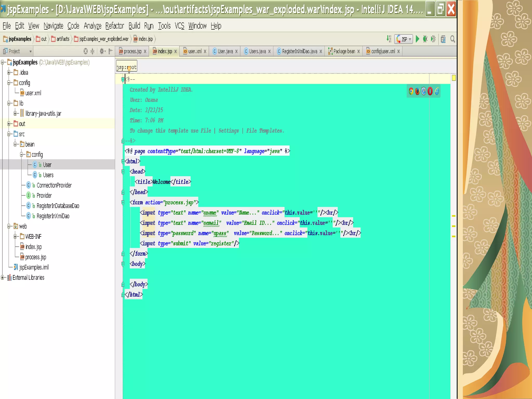Switch to the process.jsp editor tab

tap(132, 51)
